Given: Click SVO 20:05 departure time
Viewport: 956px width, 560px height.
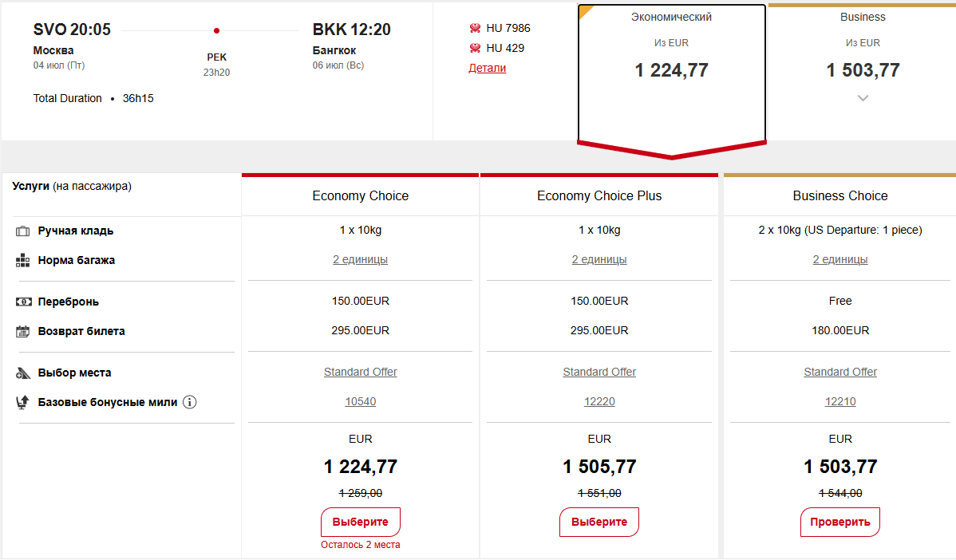Looking at the screenshot, I should 72,30.
